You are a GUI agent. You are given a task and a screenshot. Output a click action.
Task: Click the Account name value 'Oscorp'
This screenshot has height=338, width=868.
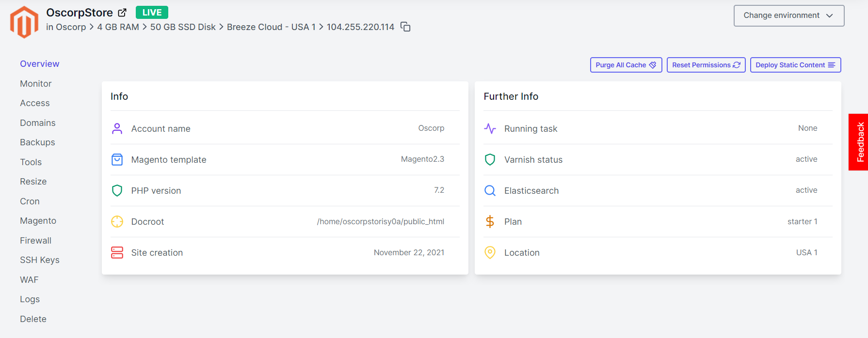pos(431,128)
